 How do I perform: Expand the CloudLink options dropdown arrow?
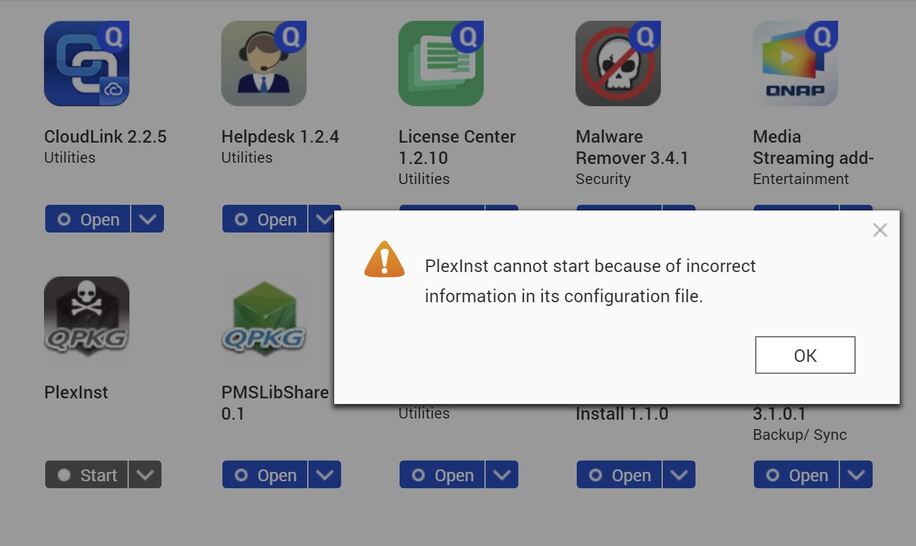click(147, 219)
